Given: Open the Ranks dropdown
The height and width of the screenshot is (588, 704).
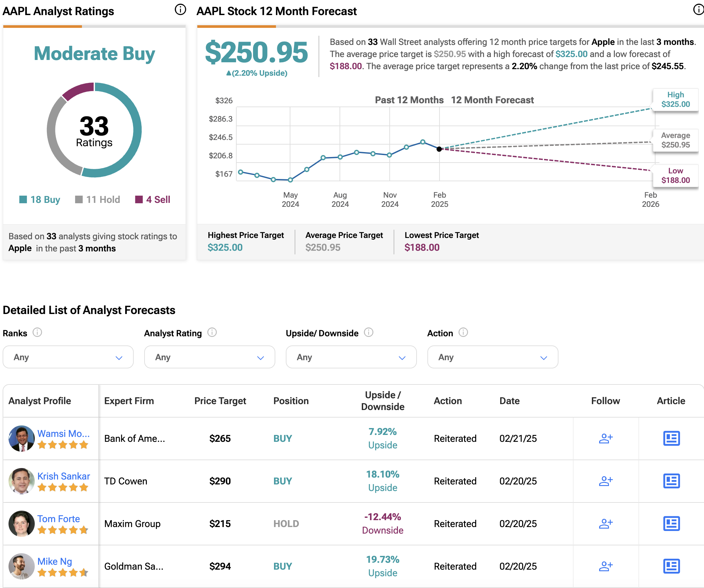Looking at the screenshot, I should point(68,357).
